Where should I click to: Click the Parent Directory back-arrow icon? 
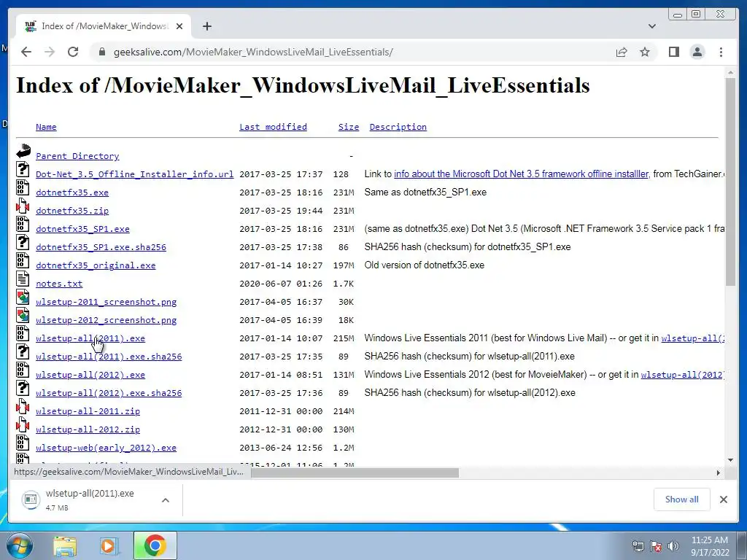pyautogui.click(x=23, y=151)
